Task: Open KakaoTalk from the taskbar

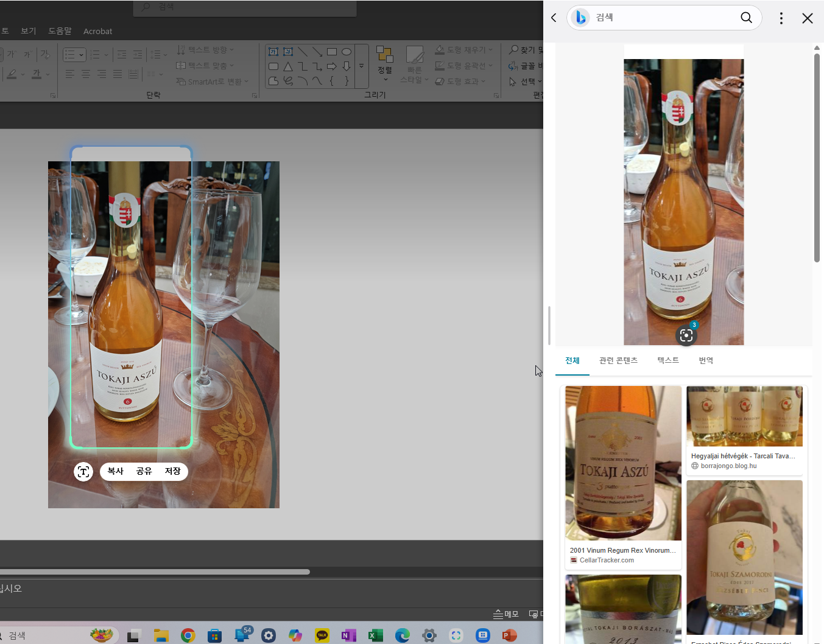Action: [322, 635]
